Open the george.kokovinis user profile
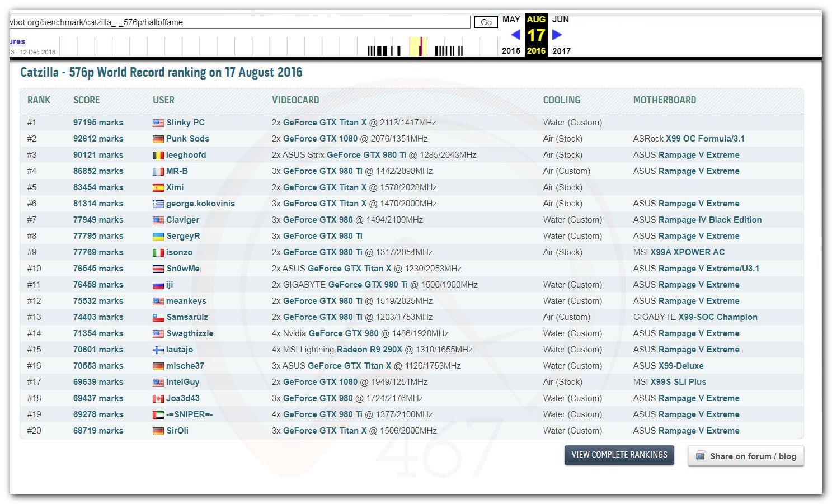Screen dimensions: 832x504 pyautogui.click(x=200, y=204)
